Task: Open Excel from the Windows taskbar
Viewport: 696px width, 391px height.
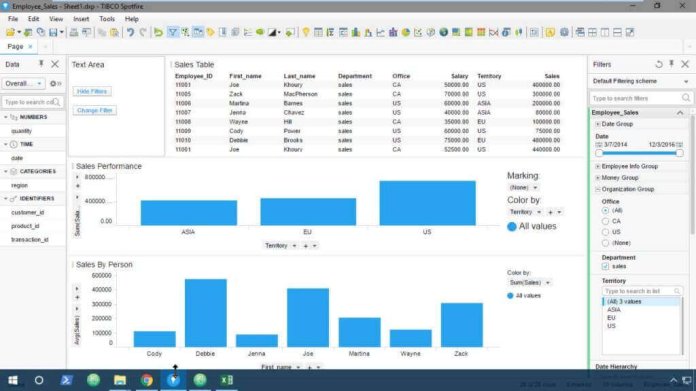Action: click(227, 380)
